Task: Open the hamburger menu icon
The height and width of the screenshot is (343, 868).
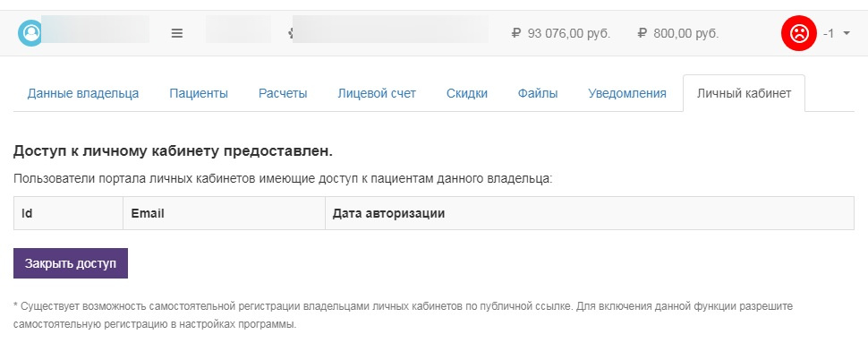Action: point(176,33)
